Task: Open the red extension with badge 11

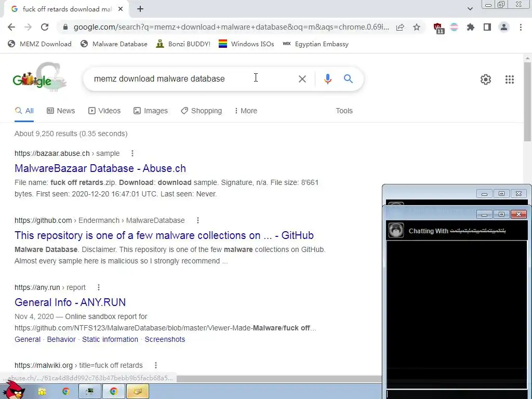Action: 438,28
